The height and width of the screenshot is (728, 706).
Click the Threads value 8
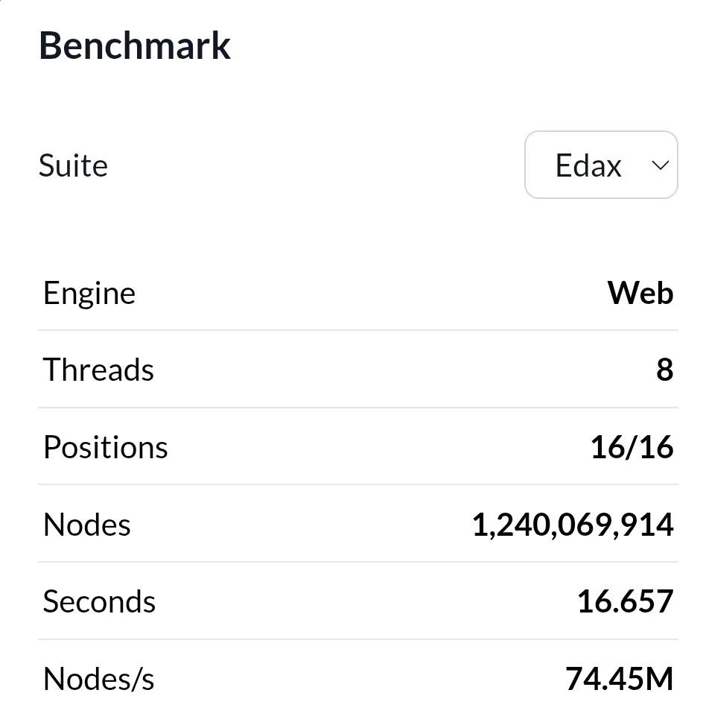click(x=665, y=370)
